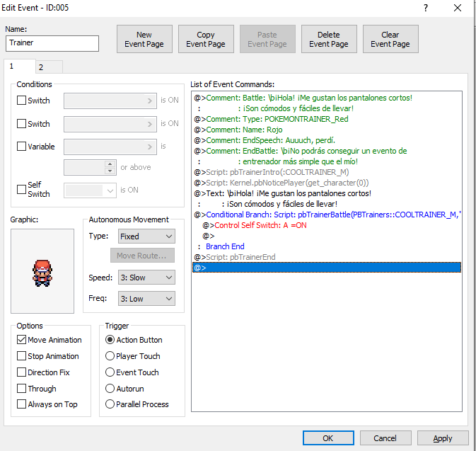The height and width of the screenshot is (451, 476).
Task: Enable the first Switch condition checkbox
Action: [22, 101]
